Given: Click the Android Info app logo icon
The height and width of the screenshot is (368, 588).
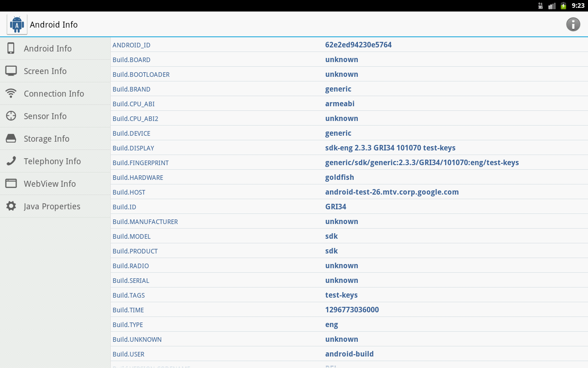Looking at the screenshot, I should (17, 24).
